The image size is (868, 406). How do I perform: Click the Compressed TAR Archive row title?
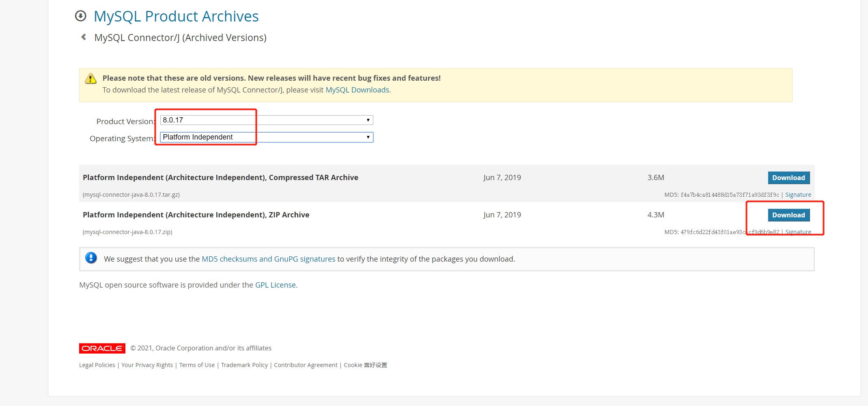click(x=220, y=177)
